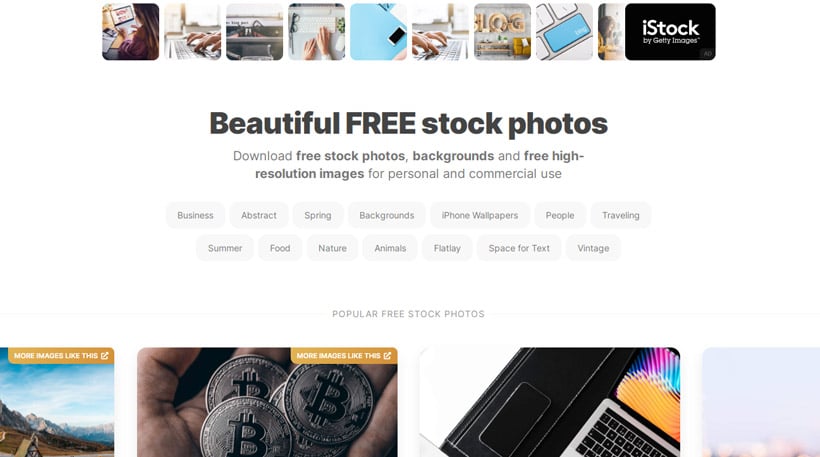The height and width of the screenshot is (457, 820).
Task: Open external-link icon on Bitcoin photo badge
Action: tap(387, 356)
